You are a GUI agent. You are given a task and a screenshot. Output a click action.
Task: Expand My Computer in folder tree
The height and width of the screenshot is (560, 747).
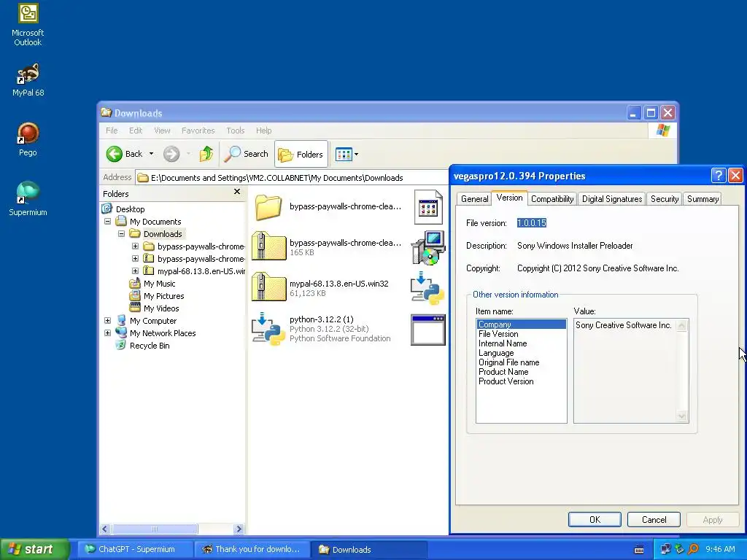pyautogui.click(x=108, y=321)
